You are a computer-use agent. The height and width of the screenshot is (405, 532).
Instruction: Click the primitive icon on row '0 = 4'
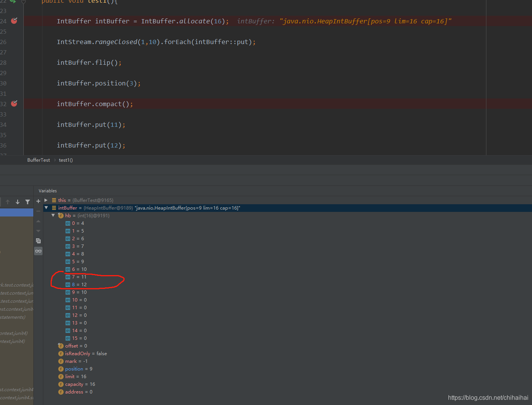click(x=68, y=223)
